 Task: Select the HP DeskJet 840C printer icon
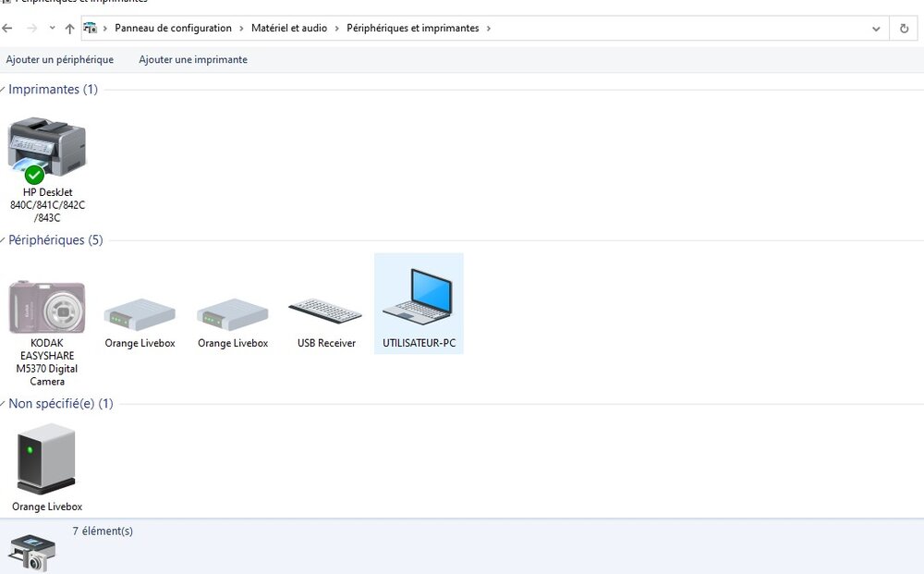(47, 150)
